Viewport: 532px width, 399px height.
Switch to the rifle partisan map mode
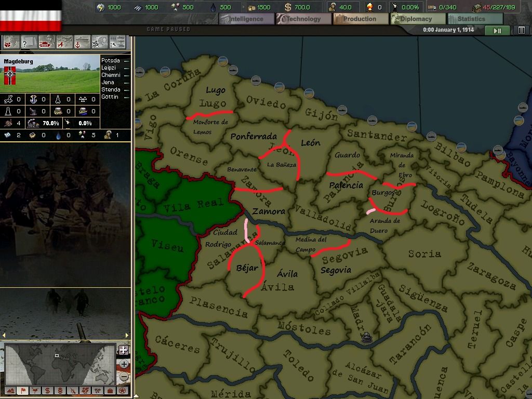pyautogui.click(x=73, y=391)
